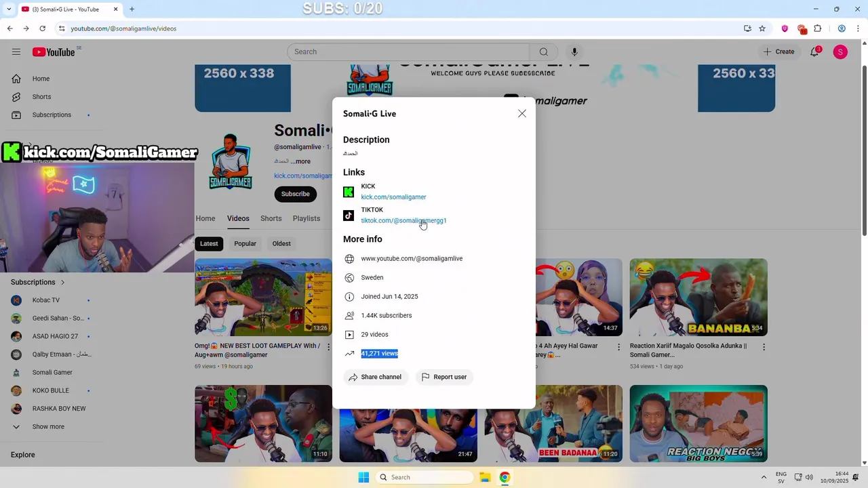Click the Windows taskbar Search box
This screenshot has width=868, height=488.
(x=424, y=477)
